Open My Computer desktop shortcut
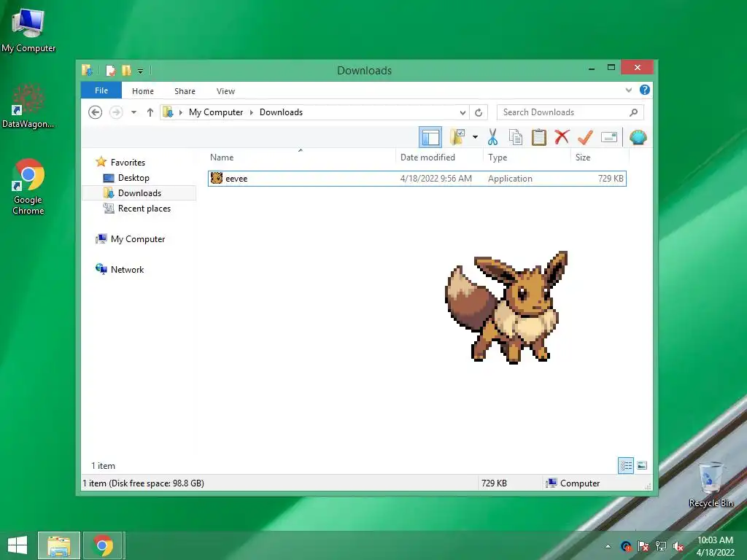Image resolution: width=747 pixels, height=560 pixels. (x=28, y=31)
